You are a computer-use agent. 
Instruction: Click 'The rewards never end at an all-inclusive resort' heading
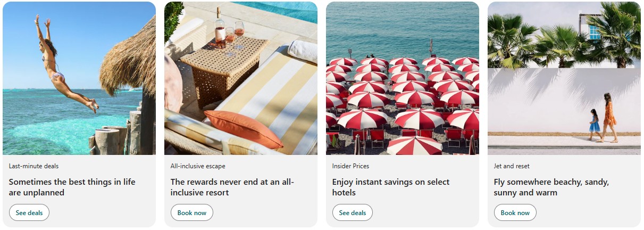point(232,187)
